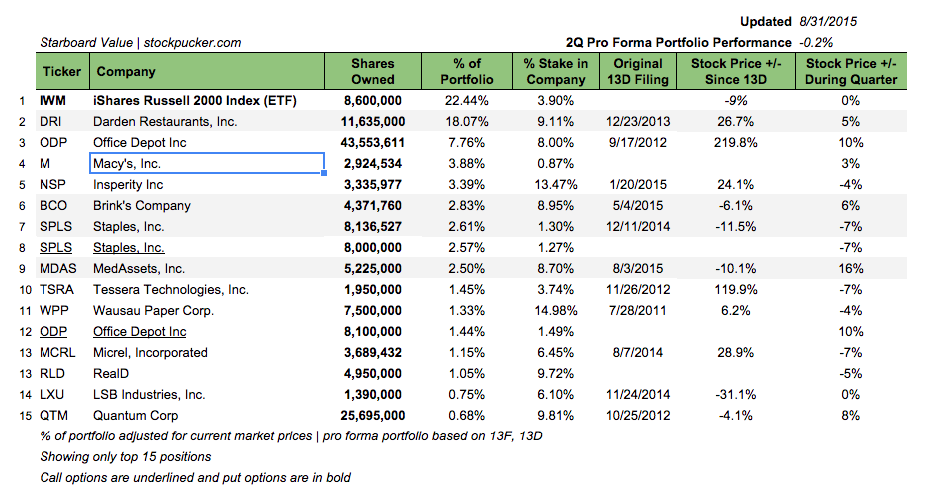Click the 8/7/2014 filing date
The height and width of the screenshot is (493, 927).
[x=638, y=352]
